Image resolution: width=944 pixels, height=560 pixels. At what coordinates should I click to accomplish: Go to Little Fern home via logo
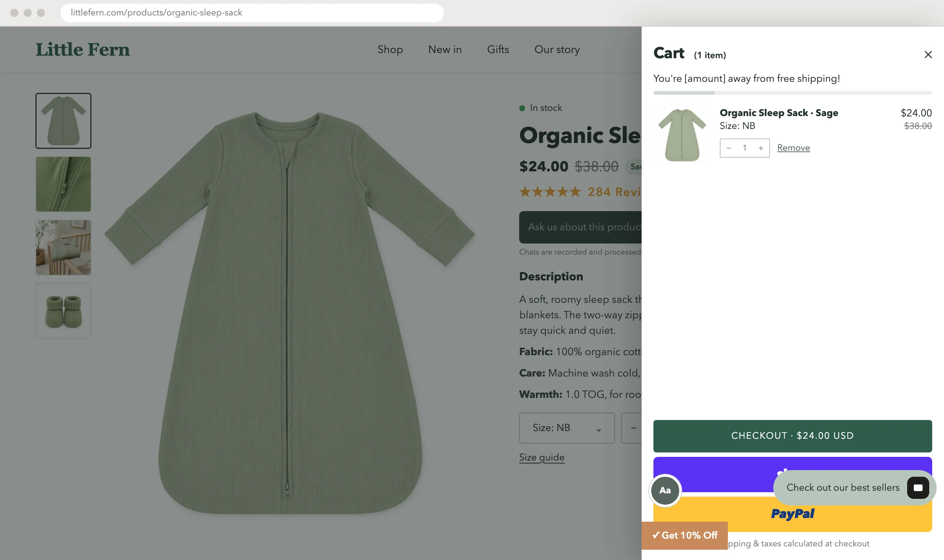[83, 49]
